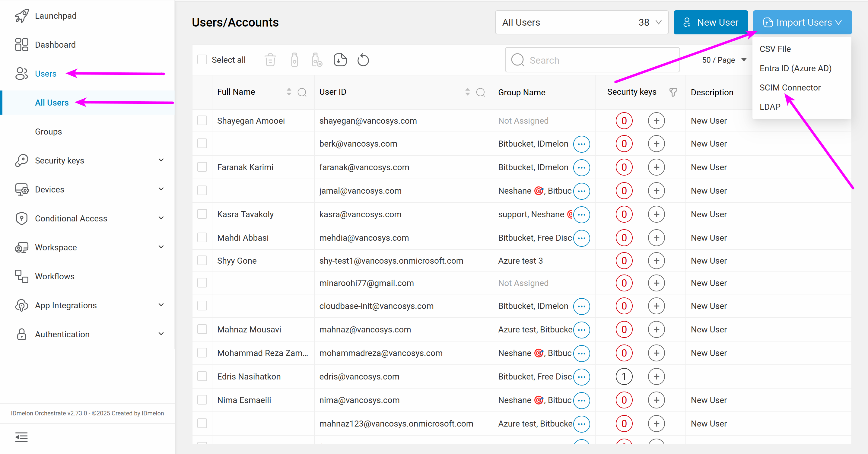Open the Groups sidebar item
The height and width of the screenshot is (454, 868).
point(49,132)
